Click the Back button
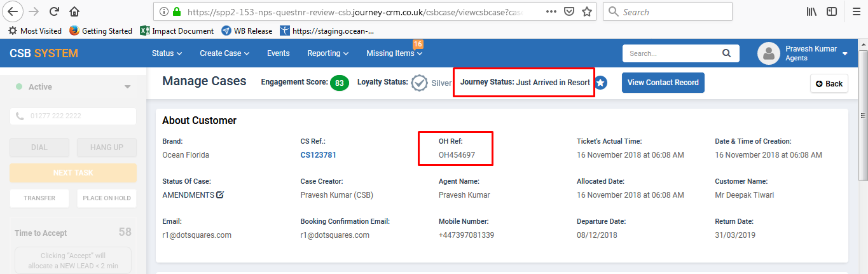 pyautogui.click(x=829, y=83)
